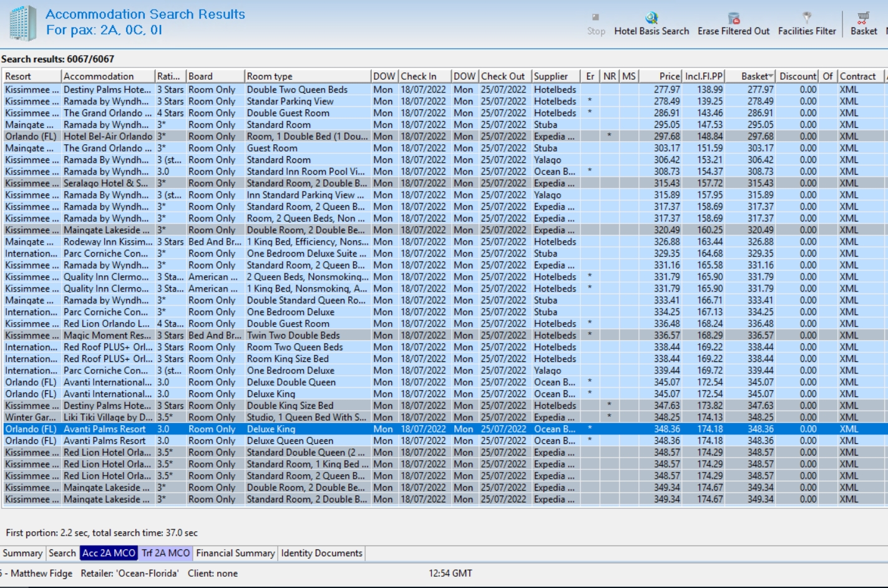Viewport: 888px width, 588px height.
Task: Switch to the Summary tab
Action: click(x=22, y=553)
